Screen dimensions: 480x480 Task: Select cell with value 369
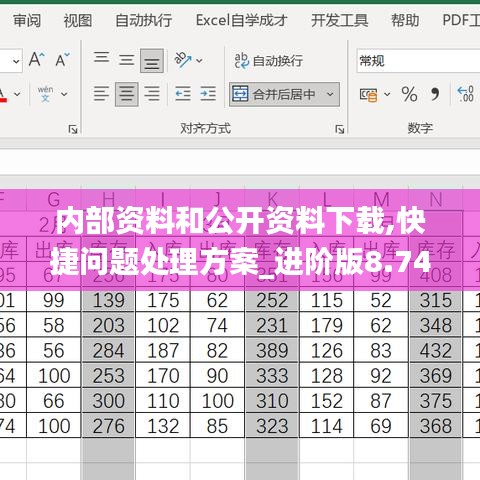(436, 376)
